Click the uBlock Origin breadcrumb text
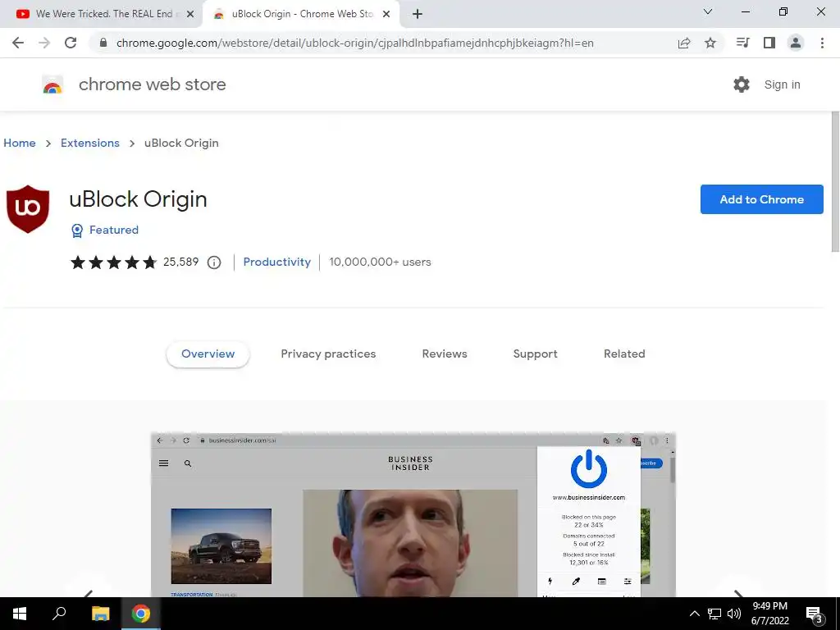The height and width of the screenshot is (630, 840). click(181, 143)
